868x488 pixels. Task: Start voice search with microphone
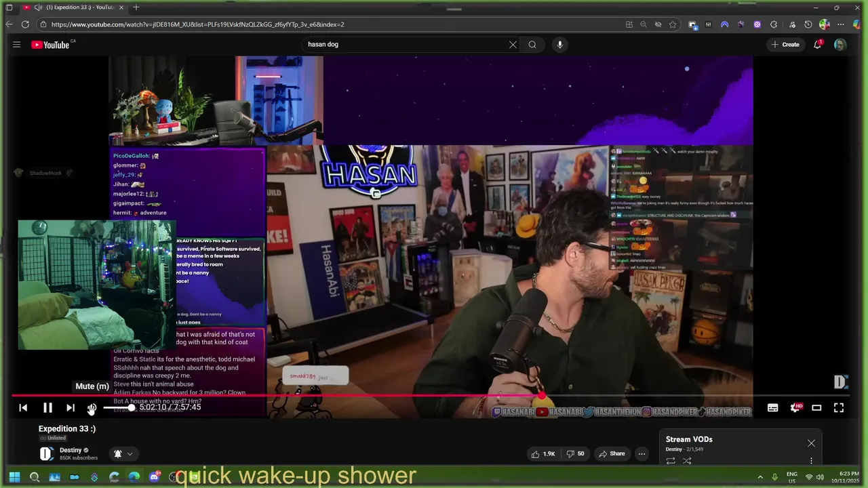(x=559, y=45)
